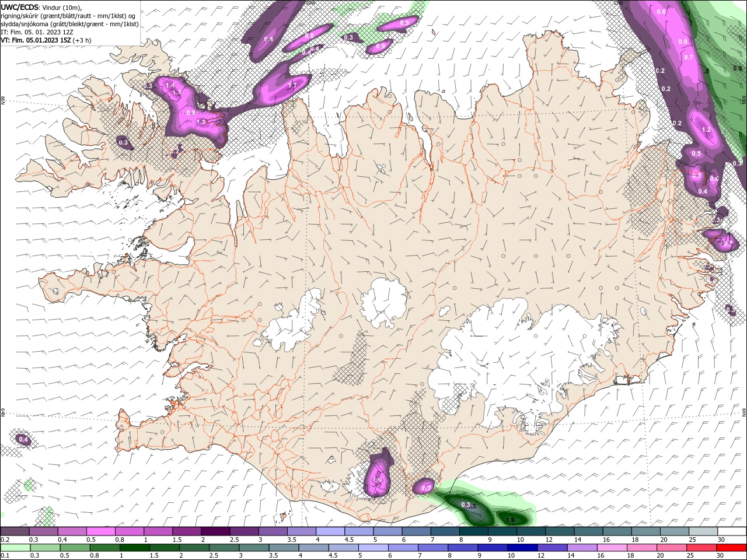Click the white upper swatch above 30

(732, 531)
